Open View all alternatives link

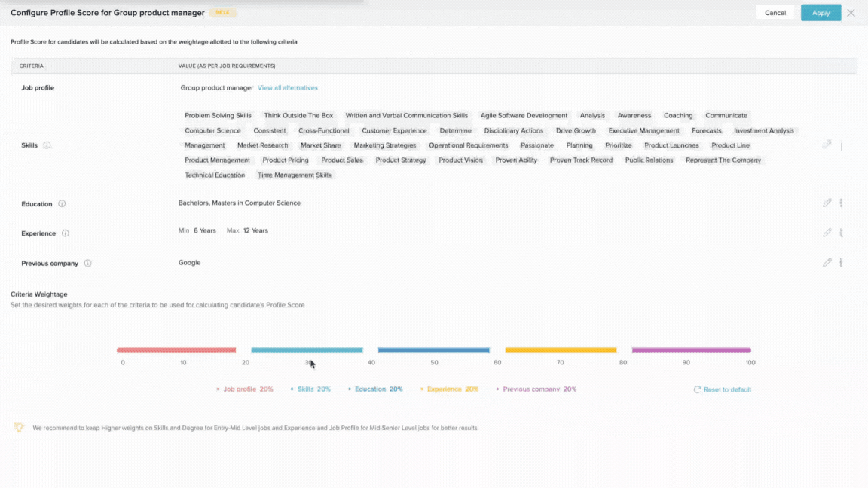(x=287, y=87)
